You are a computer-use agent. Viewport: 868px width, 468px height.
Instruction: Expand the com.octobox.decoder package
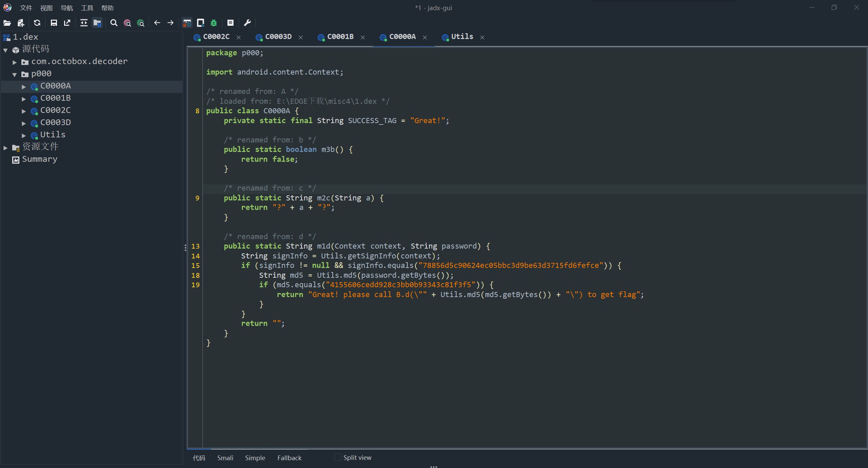coord(15,62)
